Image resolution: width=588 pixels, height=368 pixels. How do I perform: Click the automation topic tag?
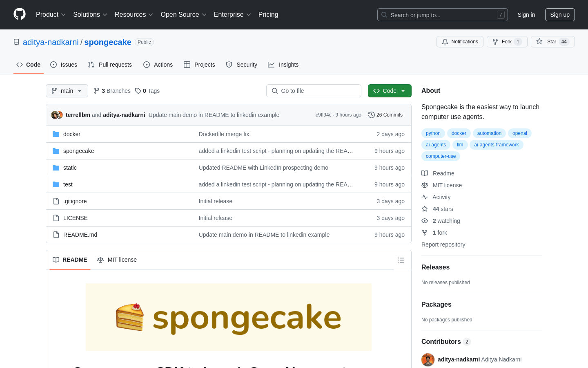489,133
